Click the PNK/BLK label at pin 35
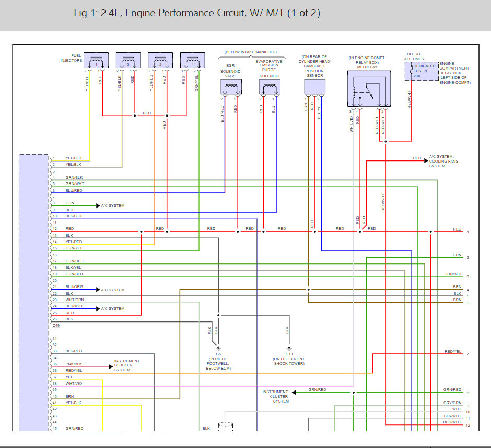 click(74, 364)
